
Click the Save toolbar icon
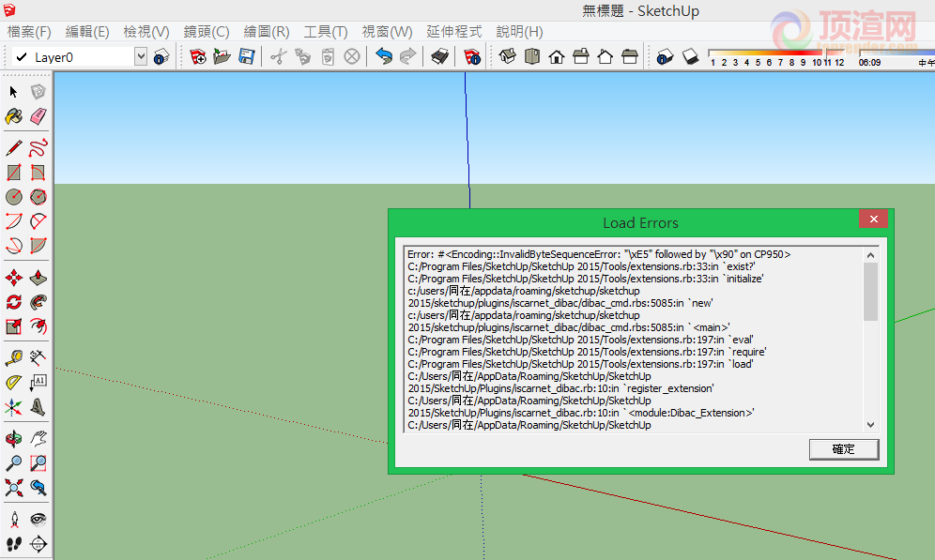point(246,57)
